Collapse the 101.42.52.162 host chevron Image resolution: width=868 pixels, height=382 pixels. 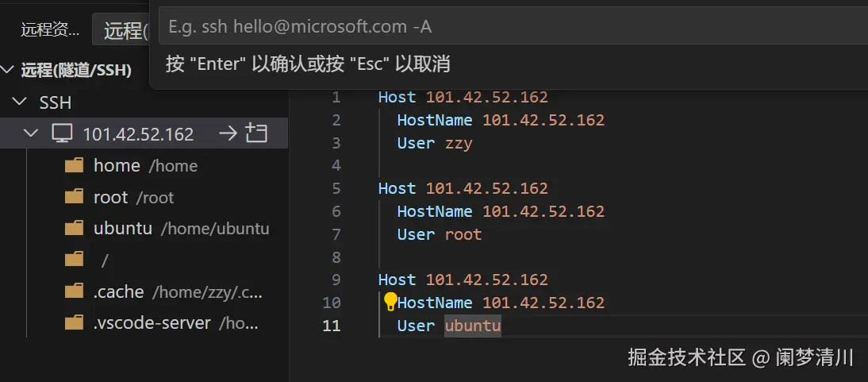32,133
